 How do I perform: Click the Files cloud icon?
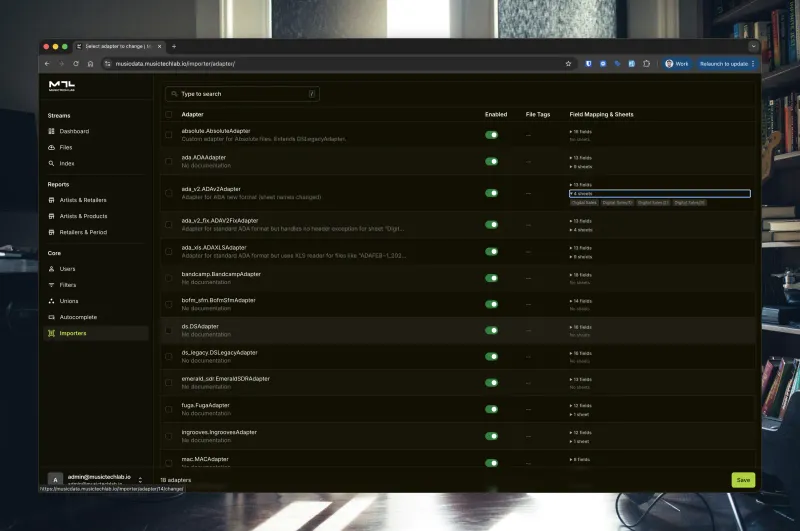pos(52,147)
